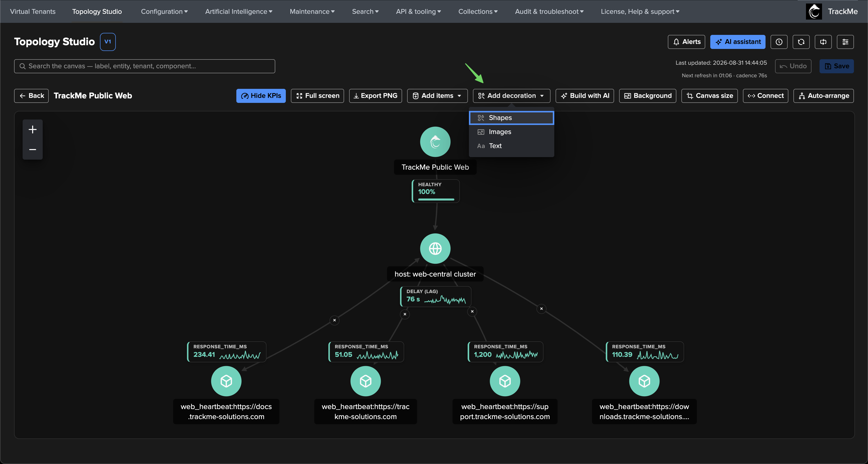Choose Text from the decoration menu
868x464 pixels.
[511, 146]
